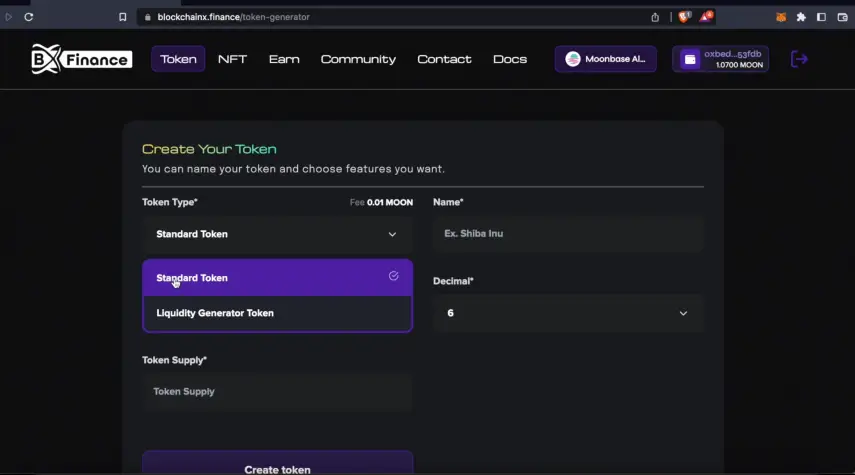Open the MetaMask fox extension

click(781, 17)
